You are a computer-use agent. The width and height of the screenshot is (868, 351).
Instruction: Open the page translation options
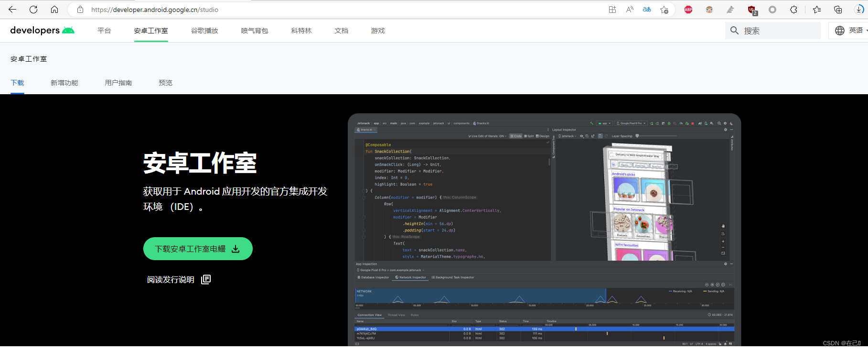647,10
